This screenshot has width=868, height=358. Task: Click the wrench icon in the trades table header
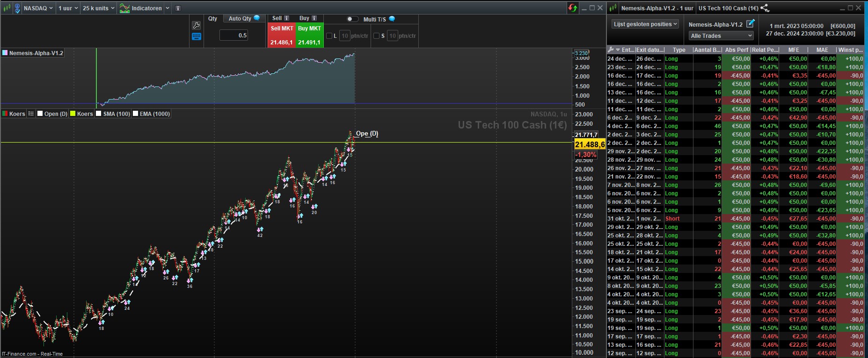point(611,50)
